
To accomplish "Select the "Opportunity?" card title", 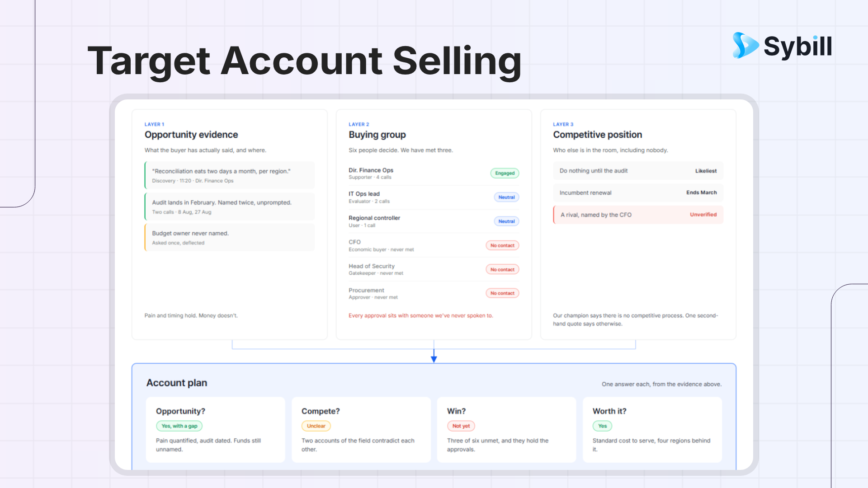I will (x=180, y=411).
